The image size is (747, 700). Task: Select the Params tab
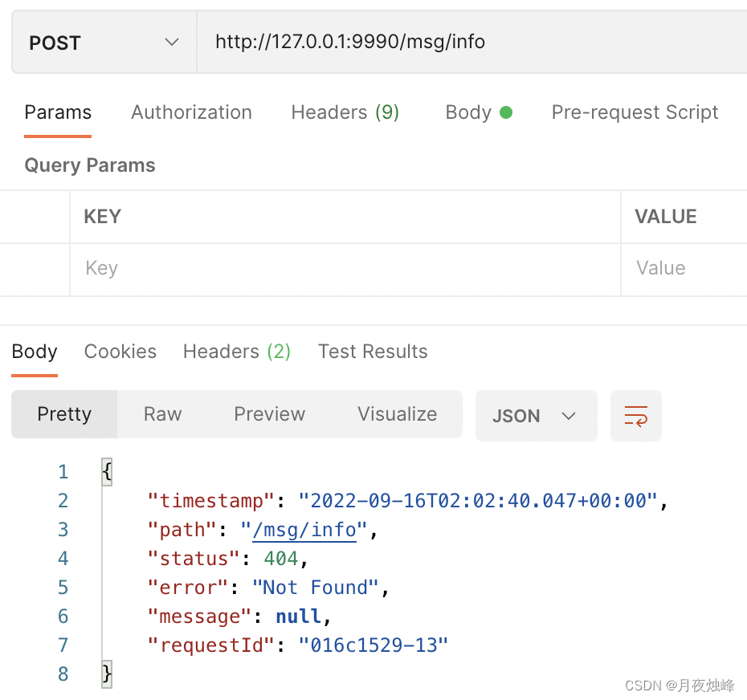[58, 112]
